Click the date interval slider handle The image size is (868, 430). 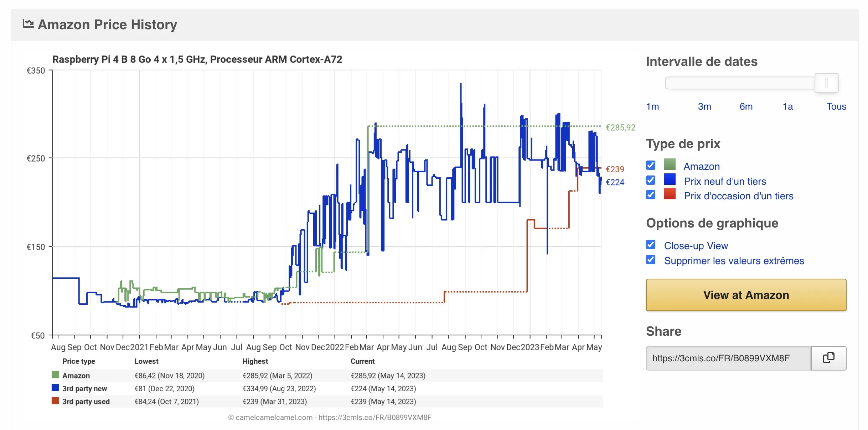click(x=826, y=83)
